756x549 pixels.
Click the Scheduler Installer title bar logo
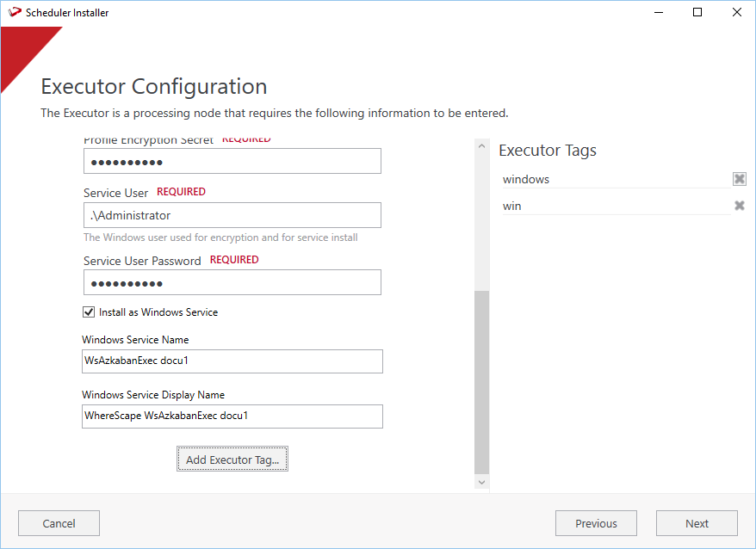coord(14,13)
